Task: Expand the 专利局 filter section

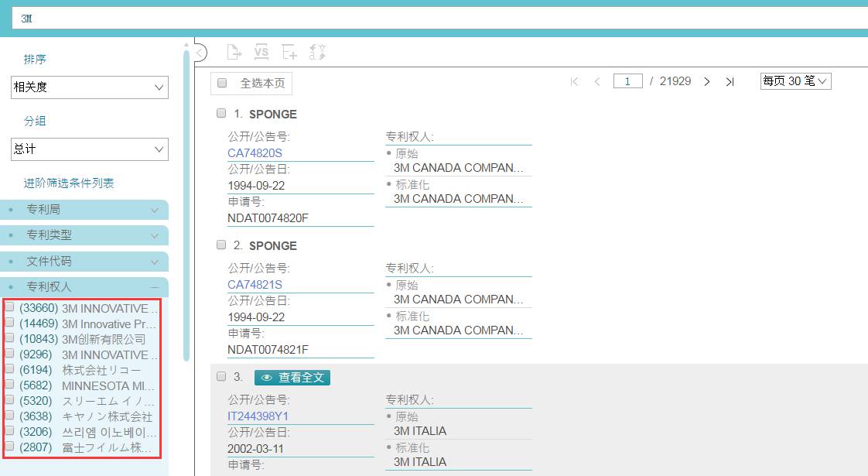Action: 84,210
